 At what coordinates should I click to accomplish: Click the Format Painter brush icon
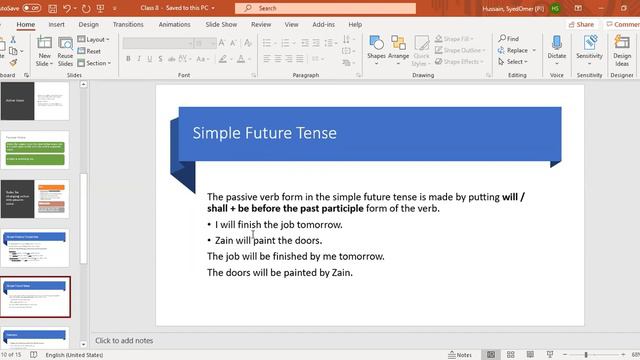13,62
